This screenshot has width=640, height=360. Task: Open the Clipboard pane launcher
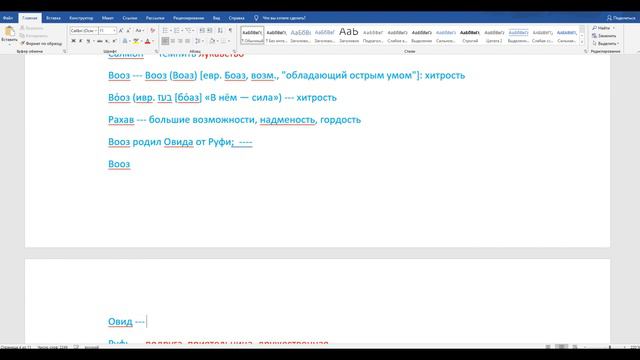tap(64, 51)
